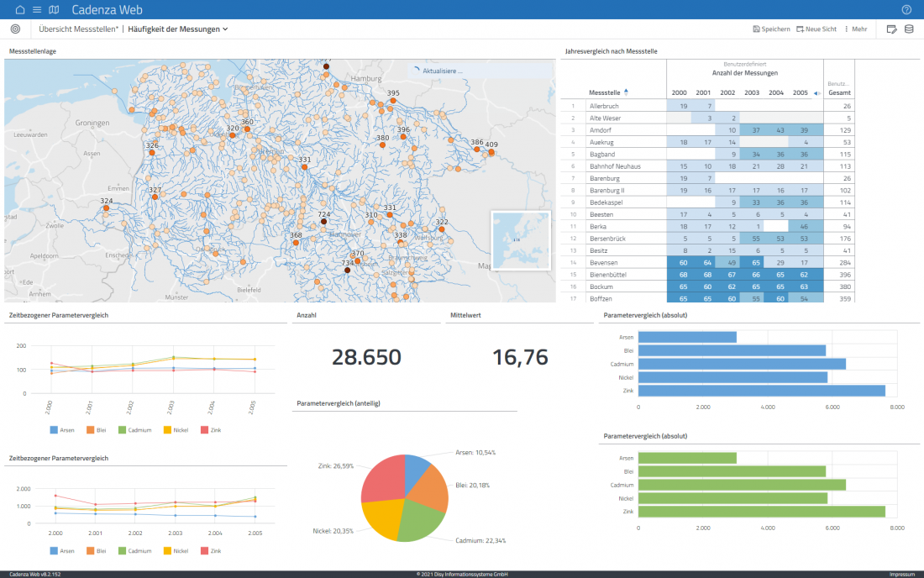Sort the table by Messstelle column

603,92
